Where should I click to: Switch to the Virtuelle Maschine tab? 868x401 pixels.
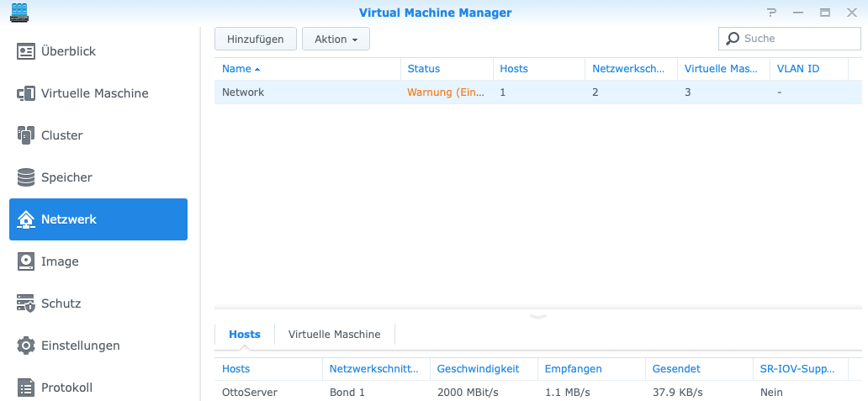pos(334,335)
